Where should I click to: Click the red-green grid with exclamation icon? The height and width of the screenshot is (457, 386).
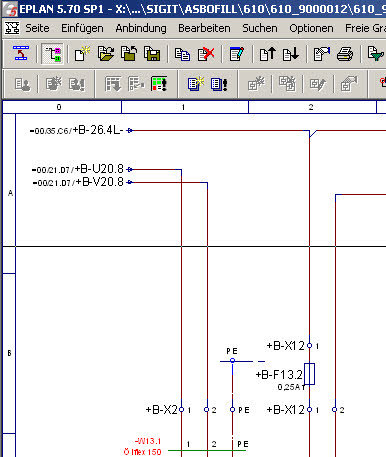pyautogui.click(x=159, y=84)
